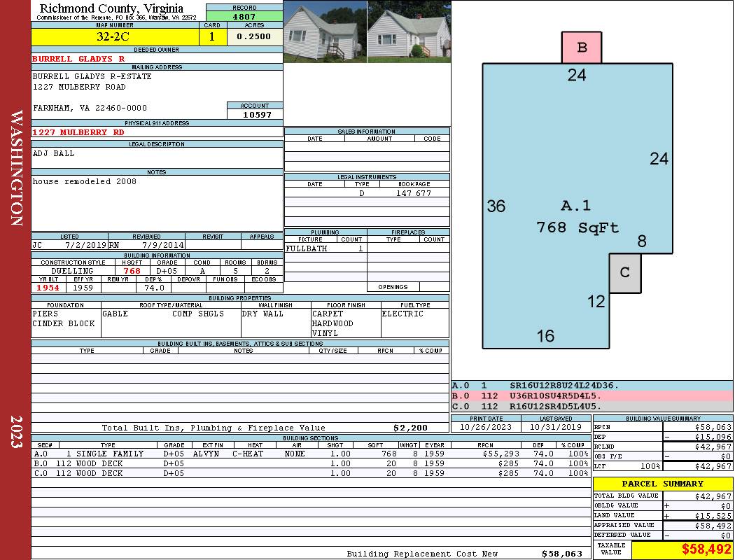Click deeded owner BURRELL GLADYS R

coord(78,59)
